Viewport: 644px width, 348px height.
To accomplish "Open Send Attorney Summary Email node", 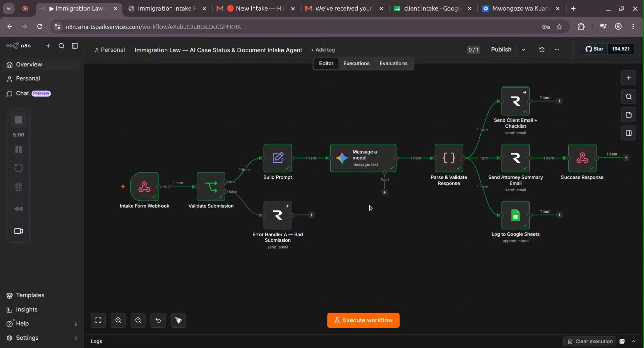I will point(515,158).
